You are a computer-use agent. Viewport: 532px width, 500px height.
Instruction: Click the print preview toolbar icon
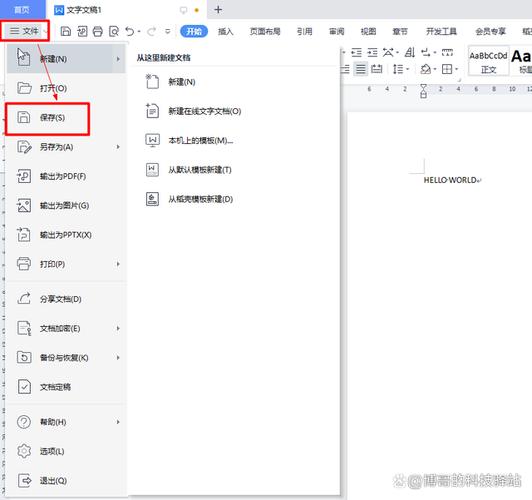click(114, 32)
